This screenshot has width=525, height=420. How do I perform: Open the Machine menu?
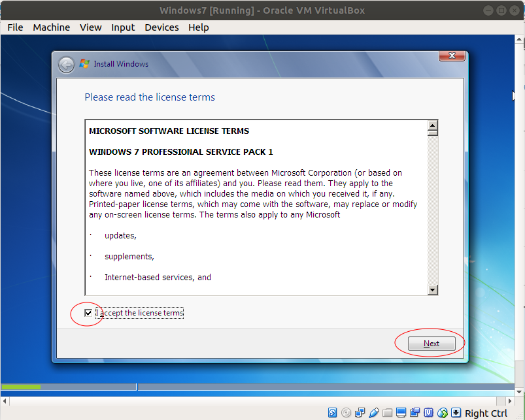tap(51, 27)
